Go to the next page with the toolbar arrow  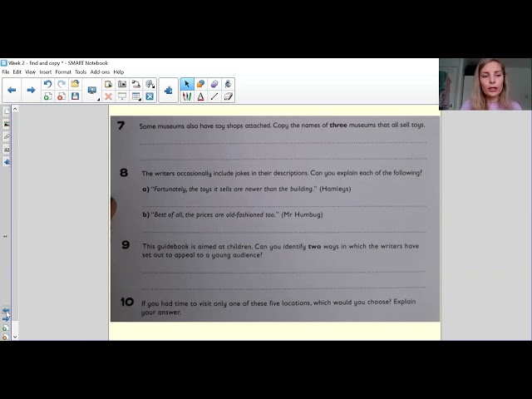(31, 90)
